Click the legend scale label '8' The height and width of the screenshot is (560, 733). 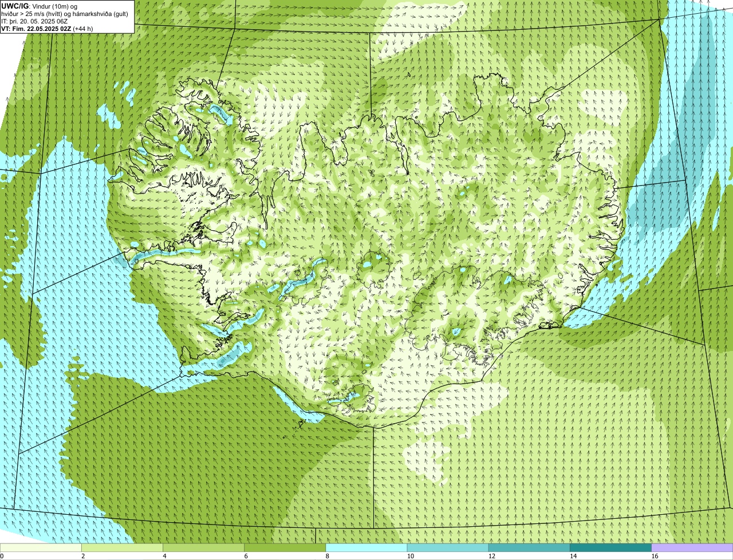tap(328, 556)
